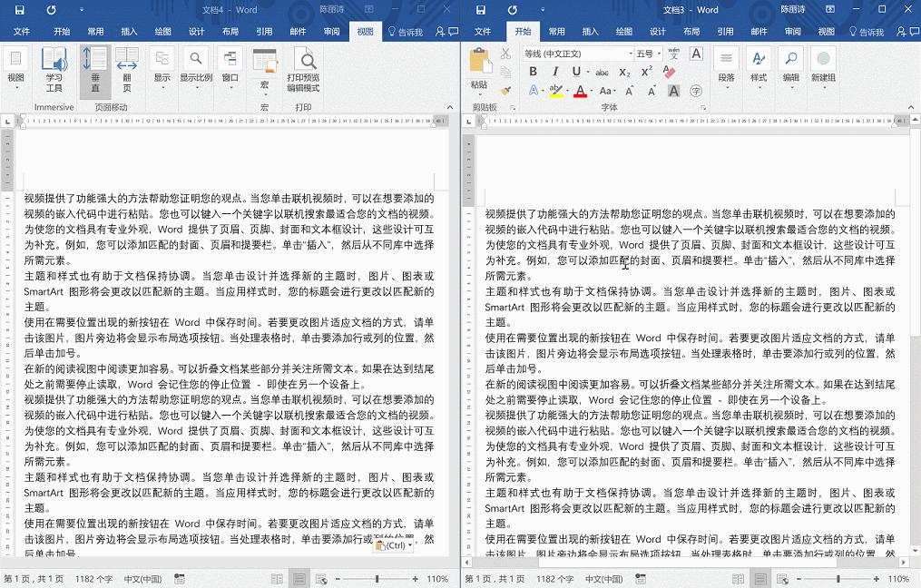Open 设计 tab in left window
This screenshot has height=588, width=921.
coord(196,31)
